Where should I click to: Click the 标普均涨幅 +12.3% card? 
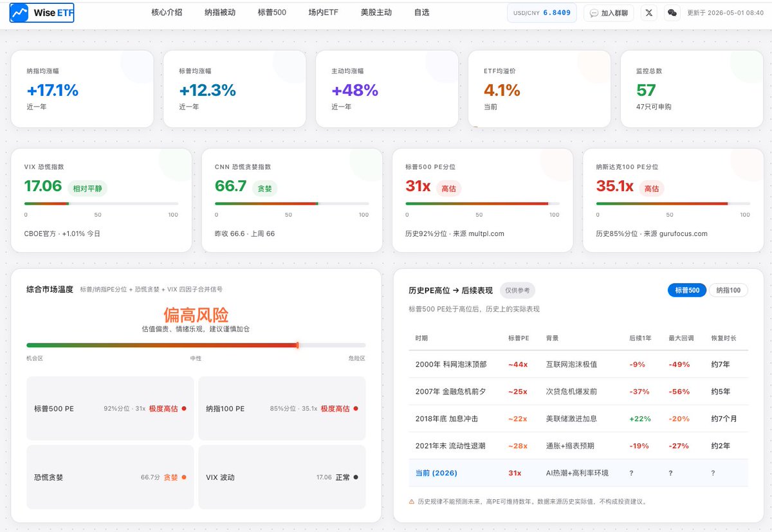[234, 89]
